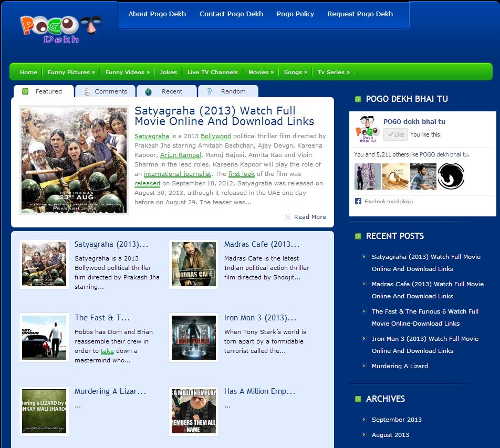The image size is (500, 448).
Task: Click Read More on featured Satyagraha post
Action: pyautogui.click(x=310, y=217)
